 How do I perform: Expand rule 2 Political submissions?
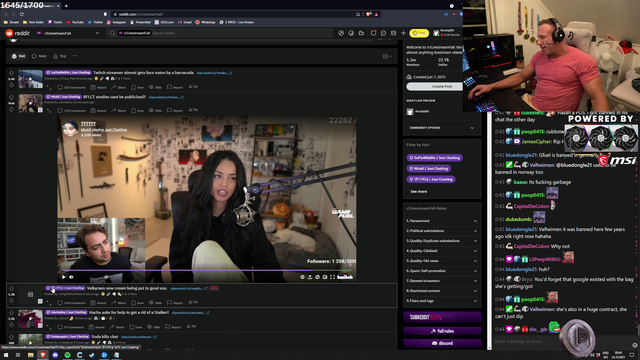(442, 231)
